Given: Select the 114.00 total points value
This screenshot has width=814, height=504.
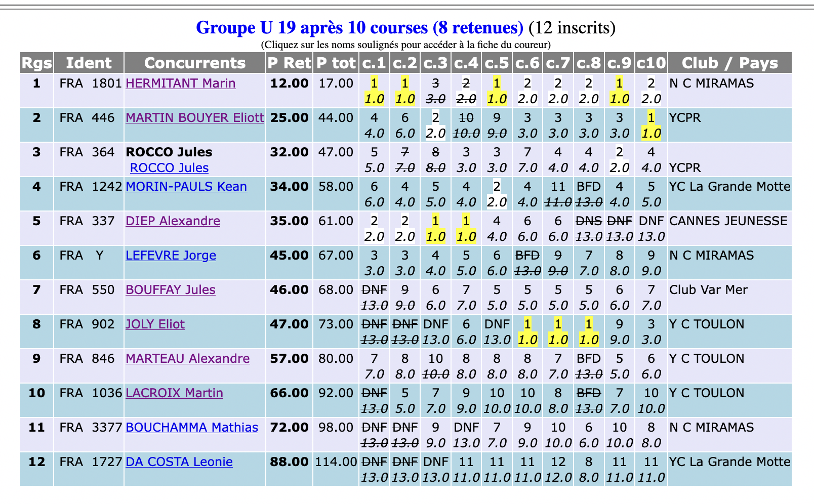Looking at the screenshot, I should point(336,461).
